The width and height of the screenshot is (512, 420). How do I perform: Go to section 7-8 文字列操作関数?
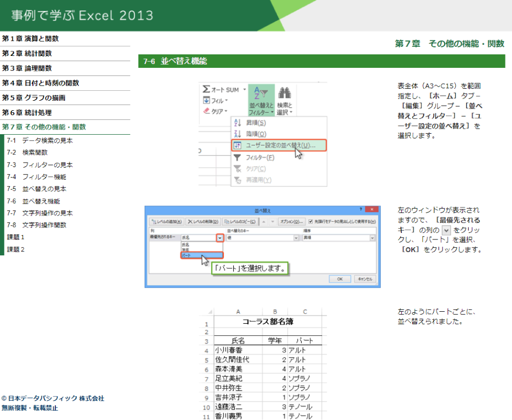click(36, 225)
